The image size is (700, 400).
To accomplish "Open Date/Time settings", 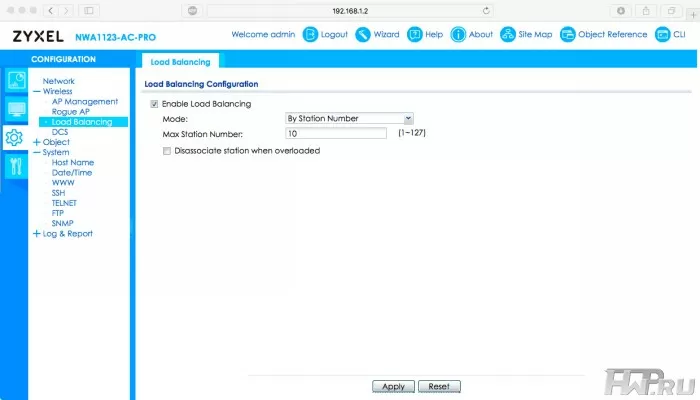I will [72, 173].
